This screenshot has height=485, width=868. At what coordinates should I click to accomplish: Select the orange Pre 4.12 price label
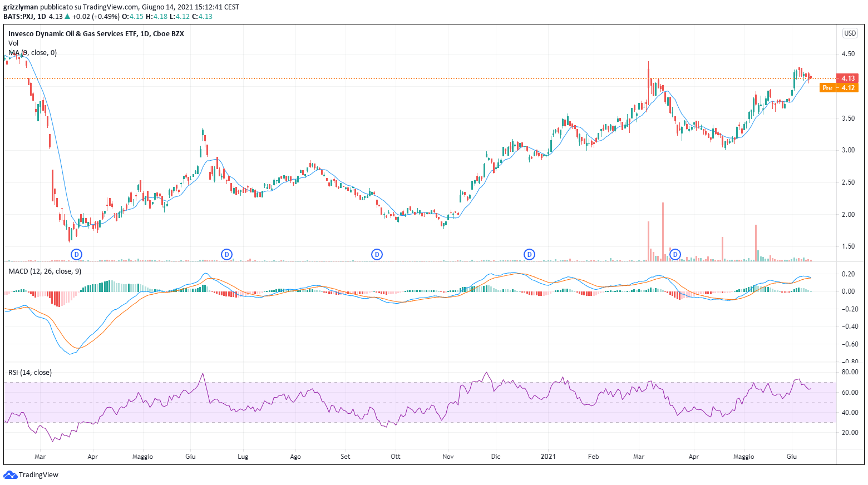[839, 88]
